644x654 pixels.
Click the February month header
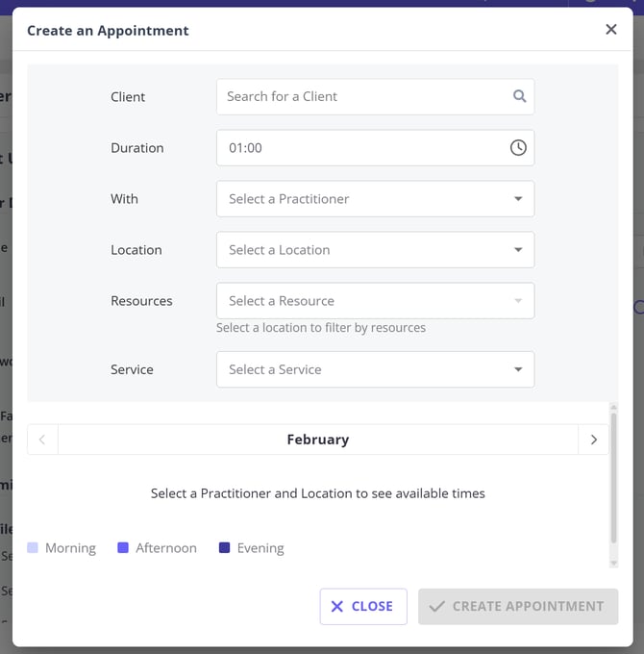pos(317,440)
